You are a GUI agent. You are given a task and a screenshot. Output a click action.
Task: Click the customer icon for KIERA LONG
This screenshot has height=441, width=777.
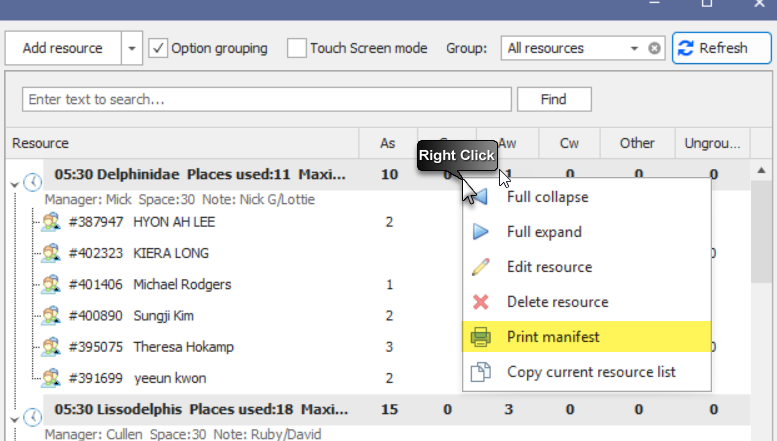(51, 253)
